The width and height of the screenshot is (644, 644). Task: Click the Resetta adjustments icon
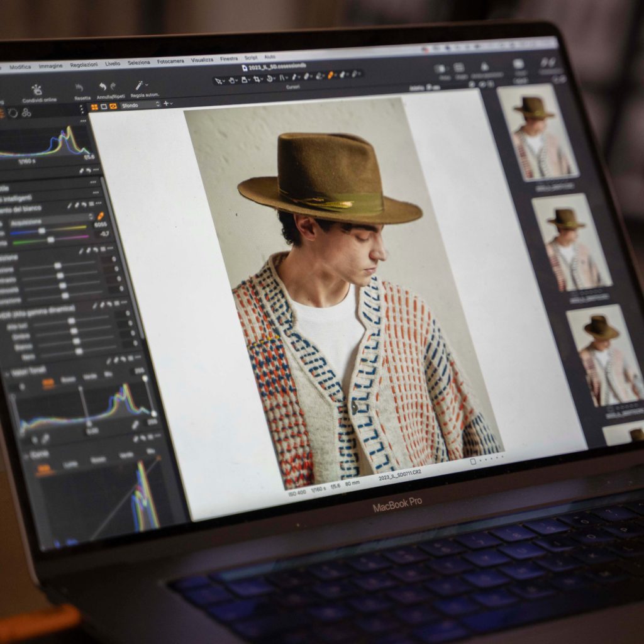[x=79, y=87]
